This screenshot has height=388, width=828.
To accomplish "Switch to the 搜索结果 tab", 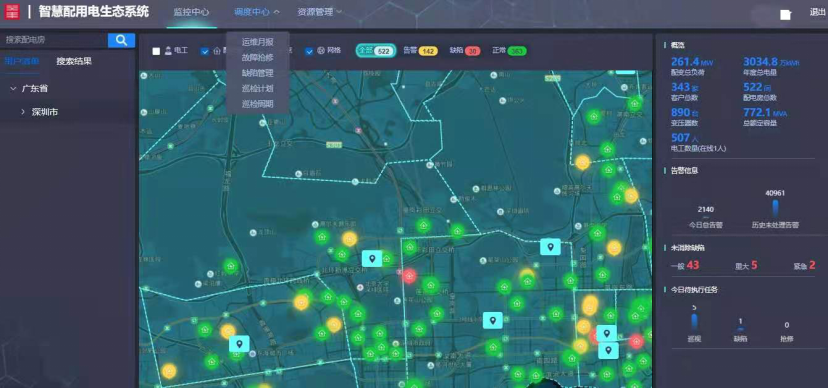I will [x=74, y=61].
